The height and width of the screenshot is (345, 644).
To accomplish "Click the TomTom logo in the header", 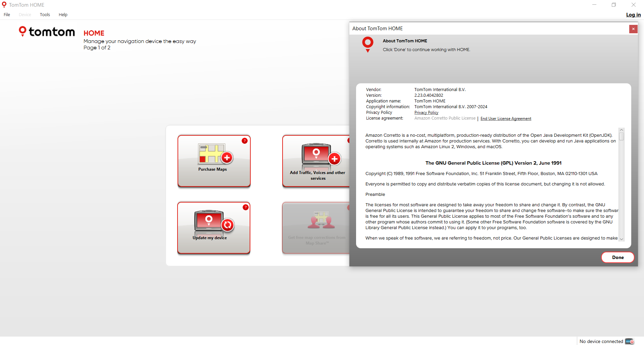I will point(46,31).
